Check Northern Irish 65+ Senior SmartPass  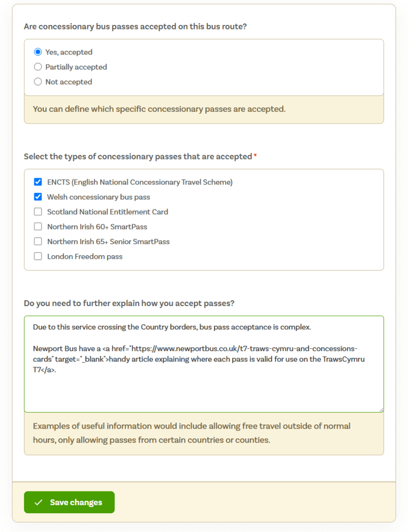[38, 241]
